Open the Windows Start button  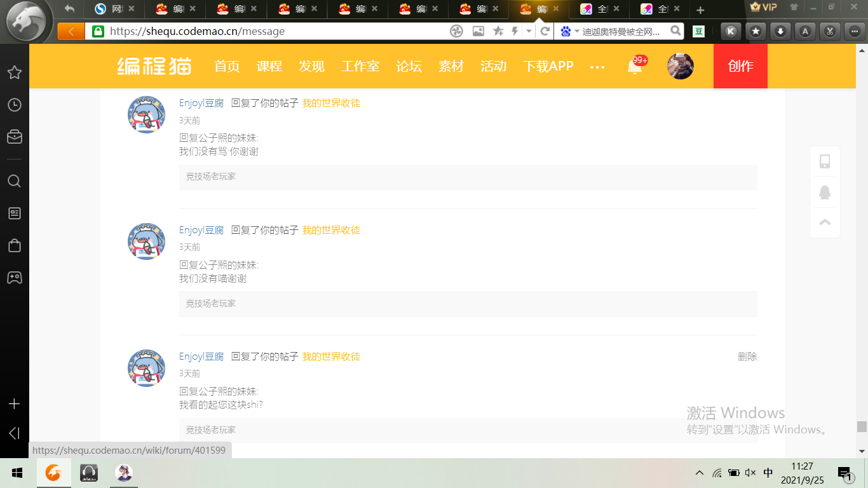(17, 473)
